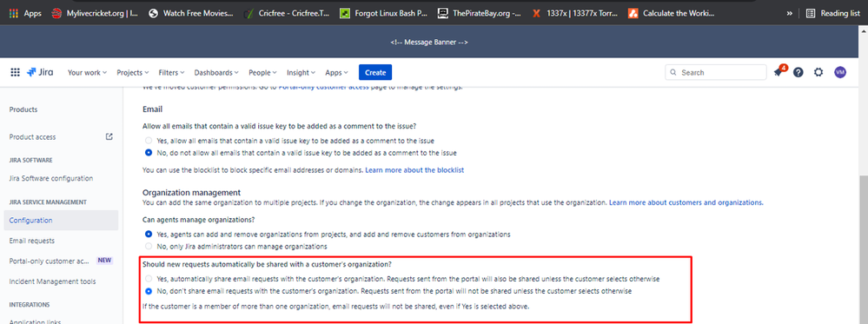Click the Jira Search field
This screenshot has width=868, height=324.
coord(716,73)
